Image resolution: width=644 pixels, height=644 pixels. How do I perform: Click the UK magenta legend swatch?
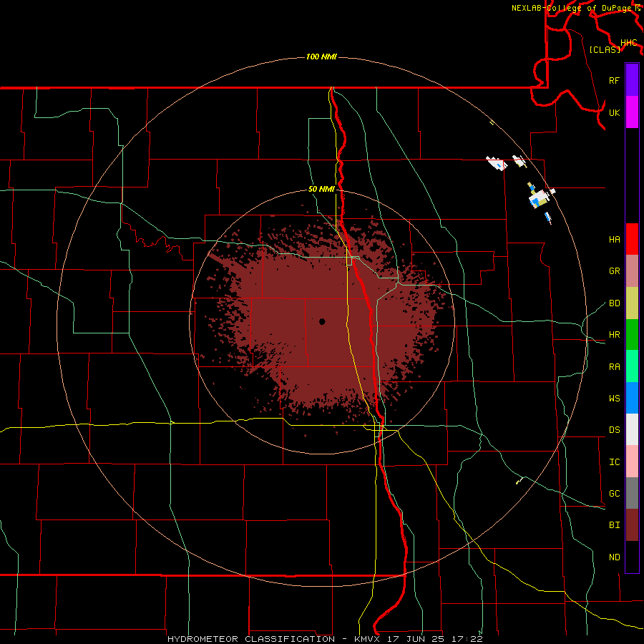click(x=632, y=112)
